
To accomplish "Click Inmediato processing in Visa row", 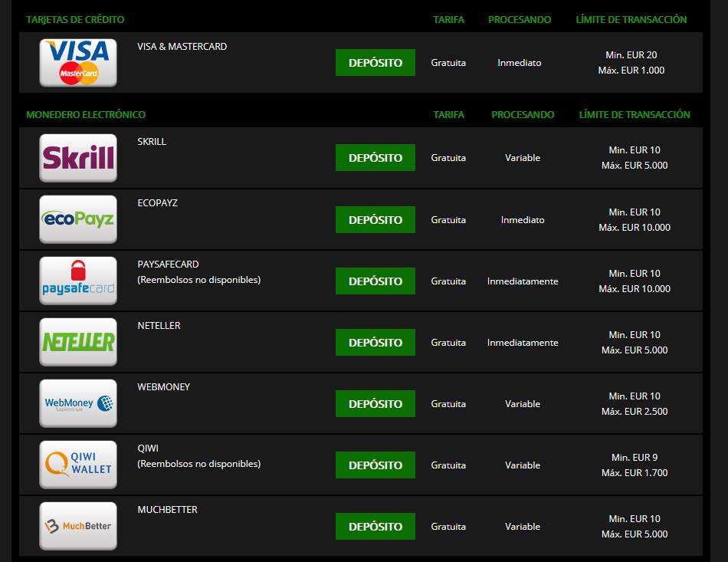I will (520, 63).
